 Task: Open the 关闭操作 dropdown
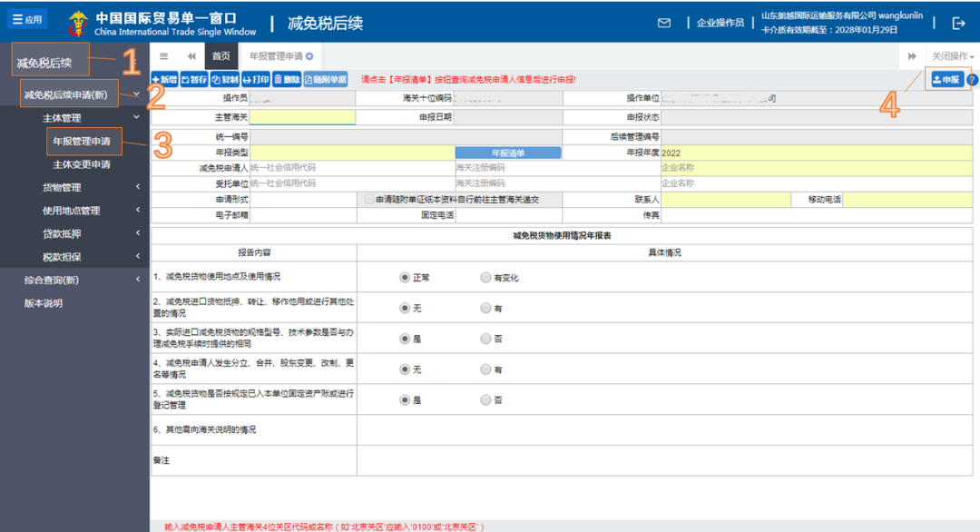pos(953,56)
